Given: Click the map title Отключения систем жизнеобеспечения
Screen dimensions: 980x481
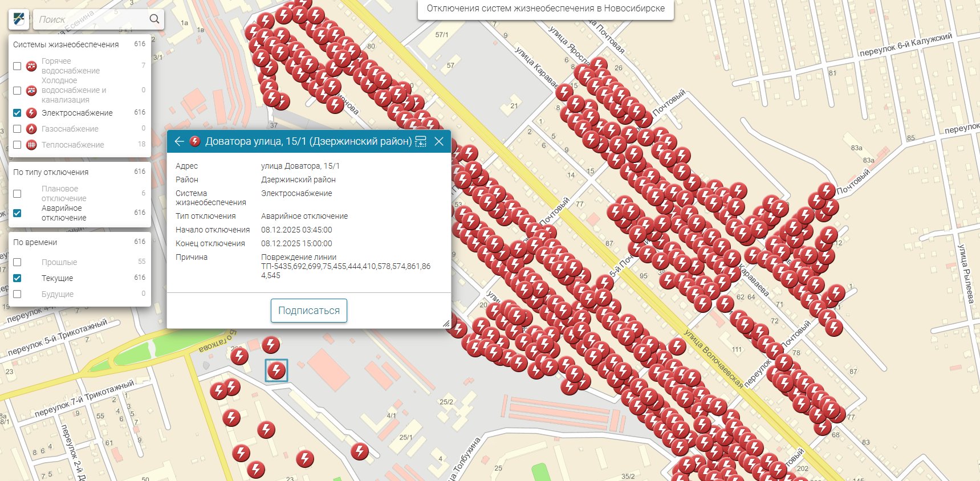Looking at the screenshot, I should (546, 9).
